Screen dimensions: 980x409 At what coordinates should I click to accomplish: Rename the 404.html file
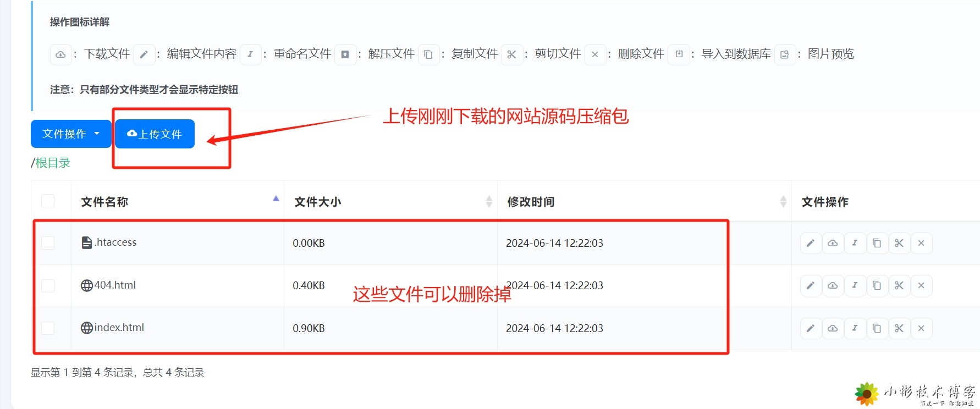click(855, 285)
